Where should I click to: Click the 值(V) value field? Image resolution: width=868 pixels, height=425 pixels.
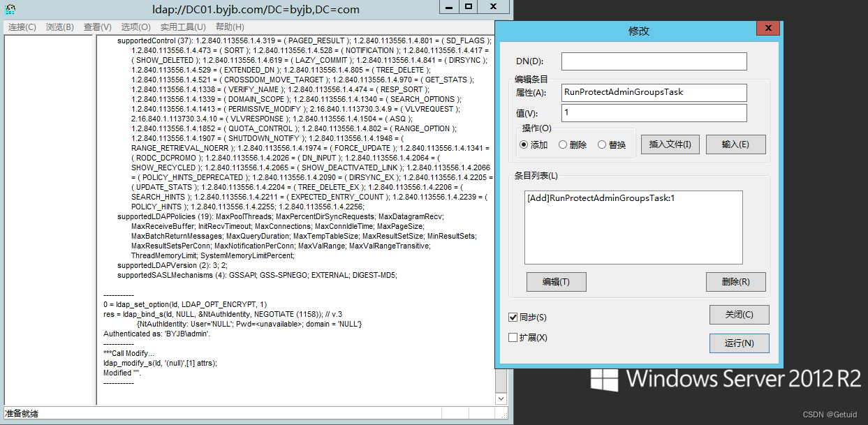pyautogui.click(x=654, y=113)
